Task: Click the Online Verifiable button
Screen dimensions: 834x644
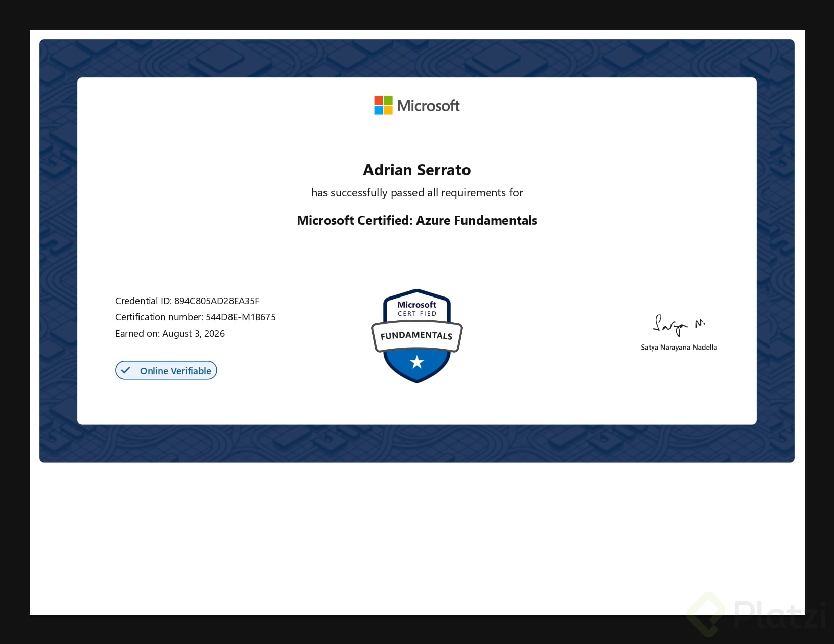Action: (166, 370)
